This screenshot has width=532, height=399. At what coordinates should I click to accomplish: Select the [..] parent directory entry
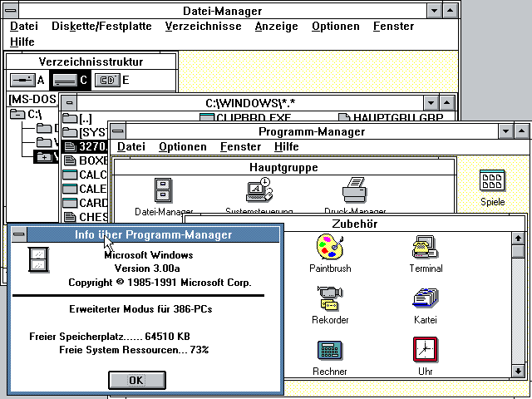click(86, 119)
